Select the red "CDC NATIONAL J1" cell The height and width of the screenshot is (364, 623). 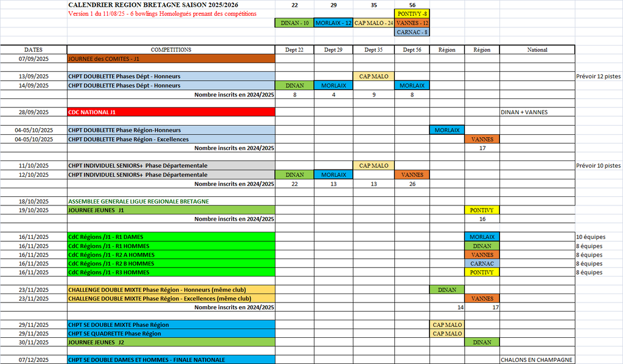[x=171, y=112]
